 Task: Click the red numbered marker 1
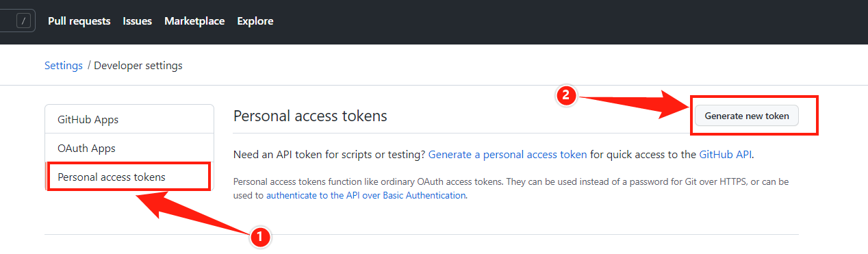point(259,238)
